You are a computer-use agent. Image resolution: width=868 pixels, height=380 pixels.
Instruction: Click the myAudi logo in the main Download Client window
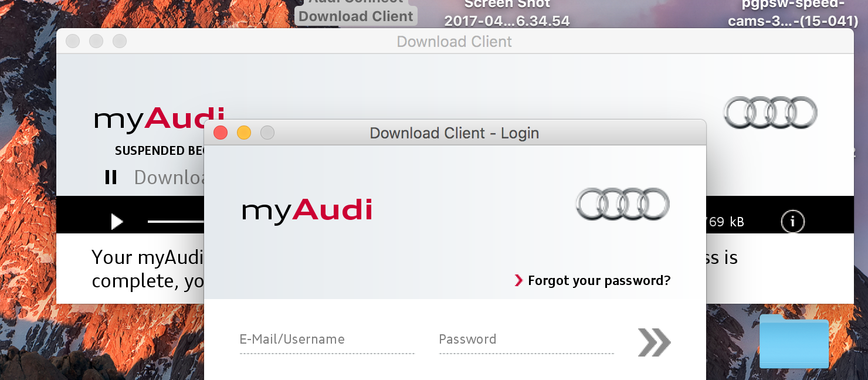tap(149, 120)
